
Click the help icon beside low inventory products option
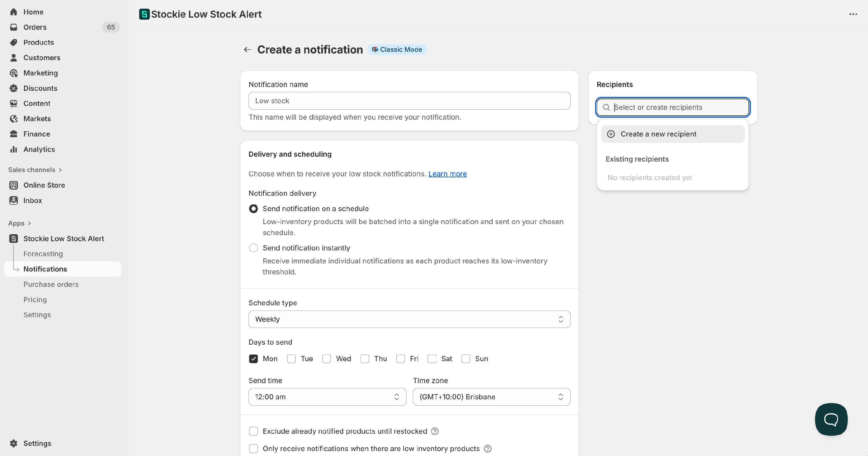[487, 448]
